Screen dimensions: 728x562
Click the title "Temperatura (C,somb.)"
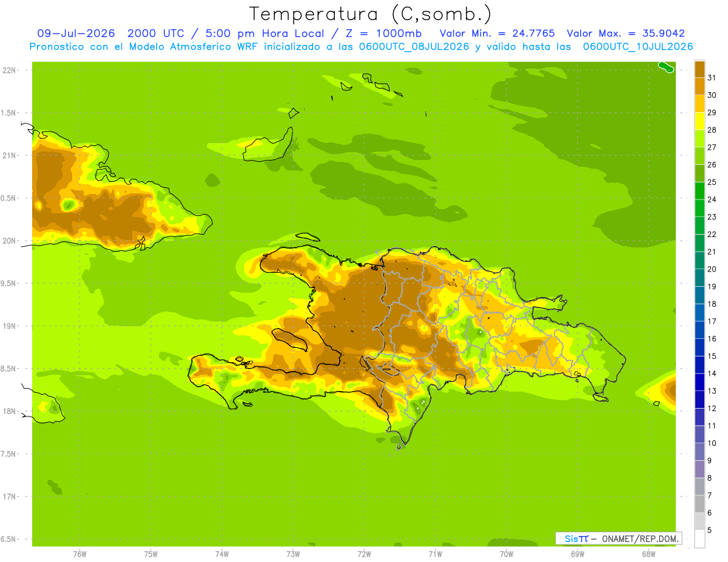[371, 14]
